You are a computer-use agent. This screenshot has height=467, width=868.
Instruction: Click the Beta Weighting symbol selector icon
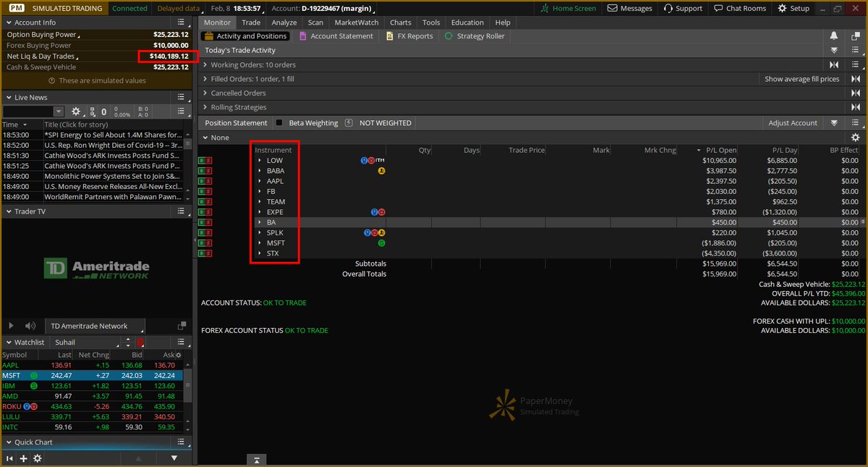coord(349,123)
